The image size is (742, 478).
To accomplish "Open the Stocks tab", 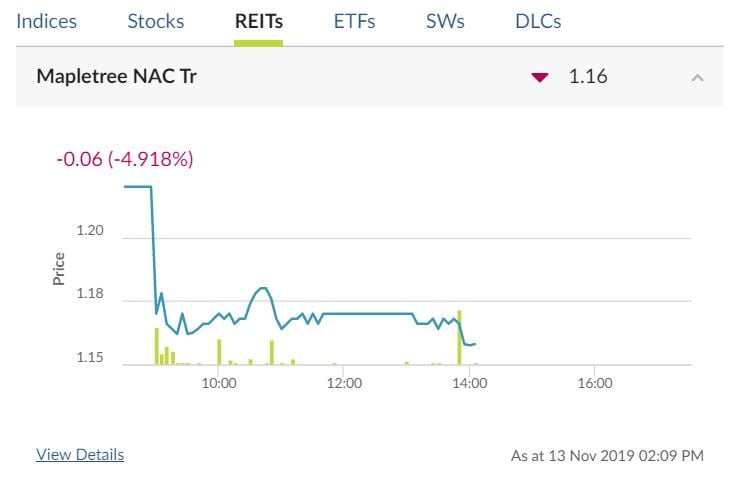I will pos(156,21).
